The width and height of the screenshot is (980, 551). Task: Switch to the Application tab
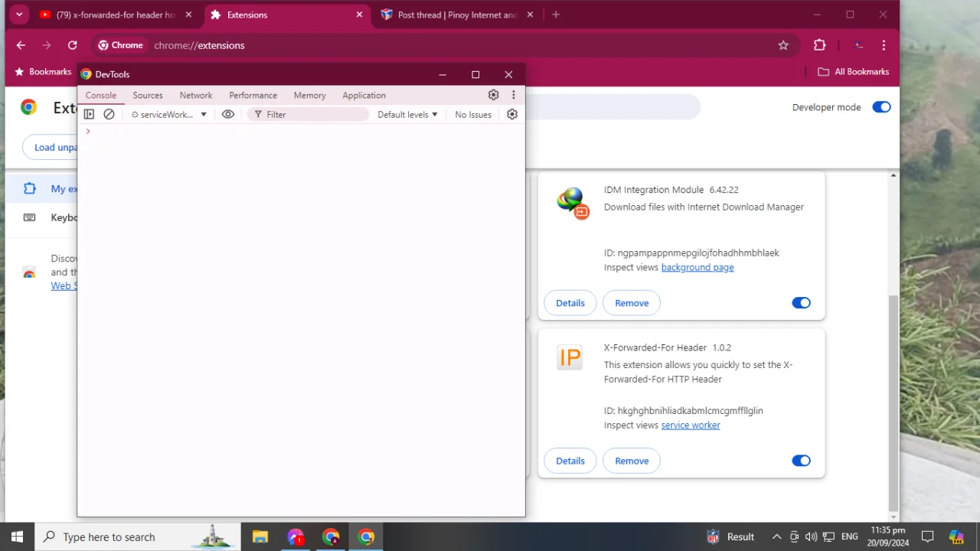pyautogui.click(x=364, y=95)
